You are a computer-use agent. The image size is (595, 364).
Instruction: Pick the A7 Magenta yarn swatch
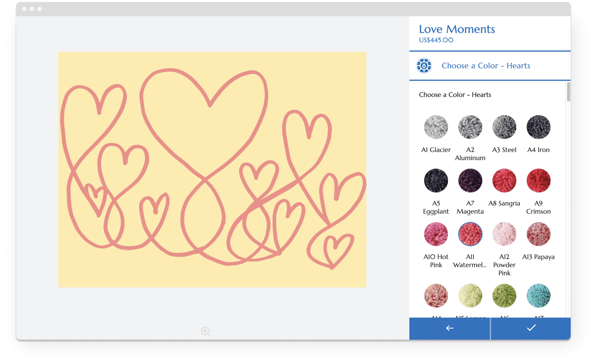click(470, 181)
